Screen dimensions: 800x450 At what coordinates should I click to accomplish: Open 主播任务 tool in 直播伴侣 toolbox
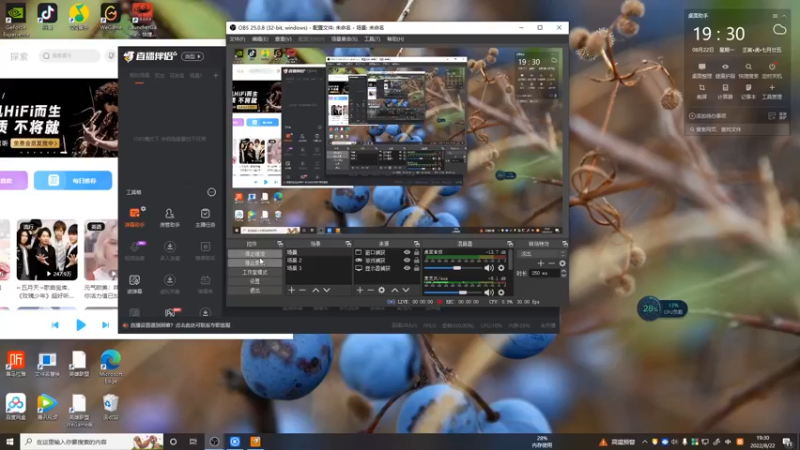[205, 217]
